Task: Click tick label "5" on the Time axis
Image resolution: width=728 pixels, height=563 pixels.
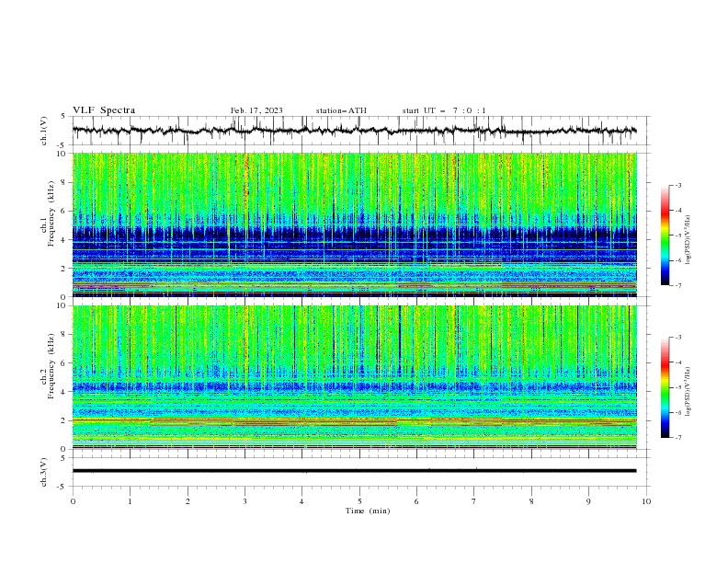Action: 359,501
